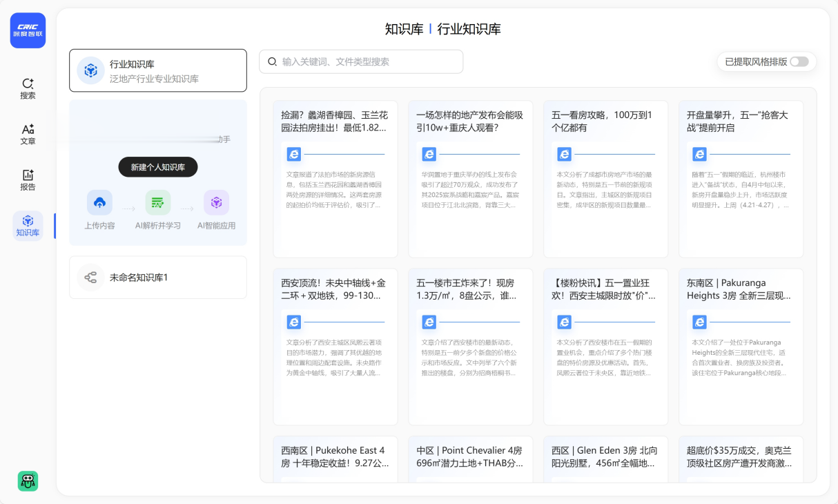Image resolution: width=838 pixels, height=504 pixels.
Task: Click the CRIC logo icon
Action: click(x=28, y=30)
